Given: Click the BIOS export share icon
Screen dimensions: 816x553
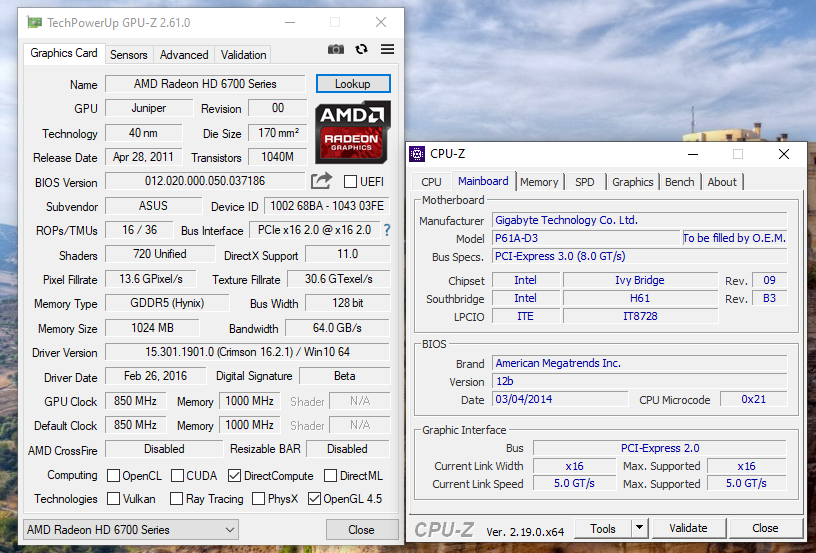Looking at the screenshot, I should point(321,181).
